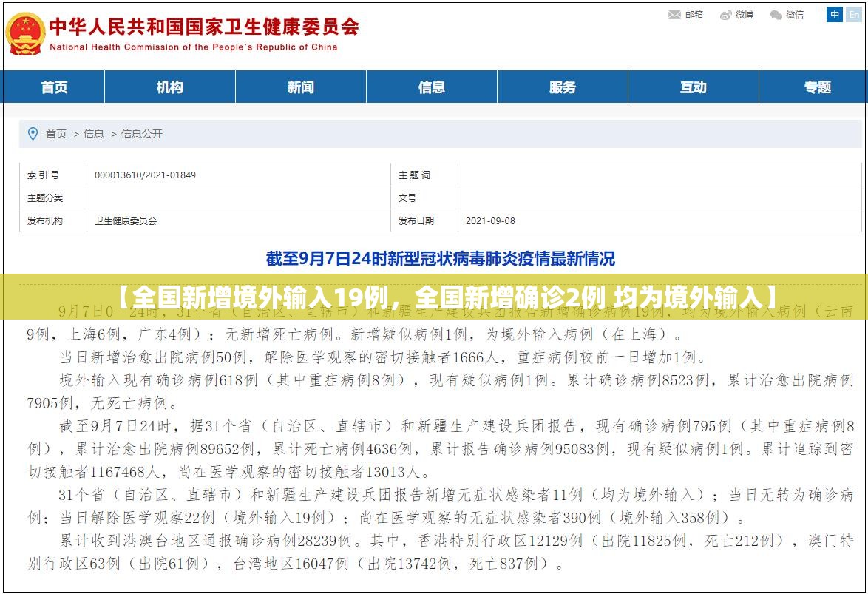Click the Weibo icon

coord(726,15)
